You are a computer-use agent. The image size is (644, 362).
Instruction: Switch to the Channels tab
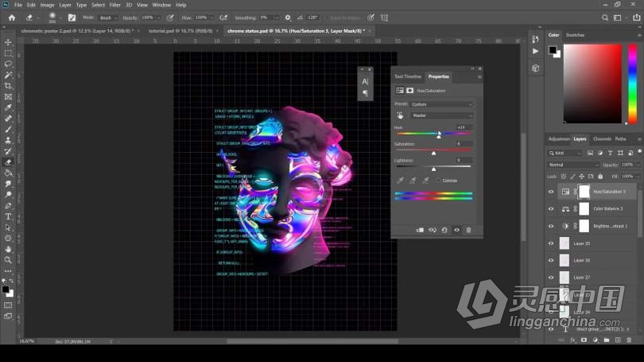(x=602, y=138)
